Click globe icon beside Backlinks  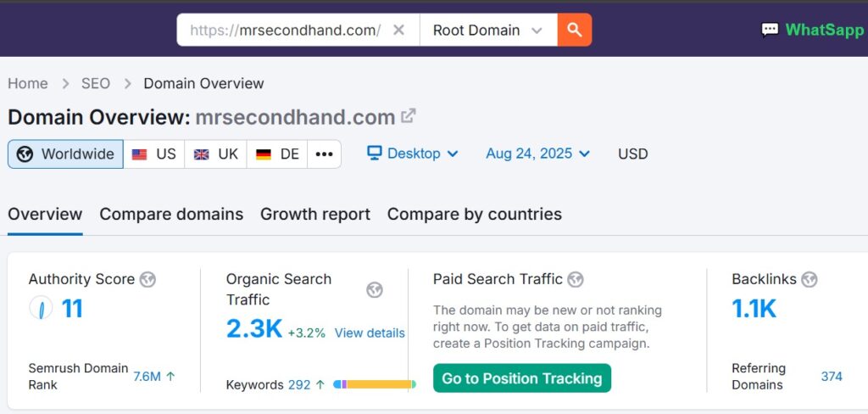click(x=810, y=279)
